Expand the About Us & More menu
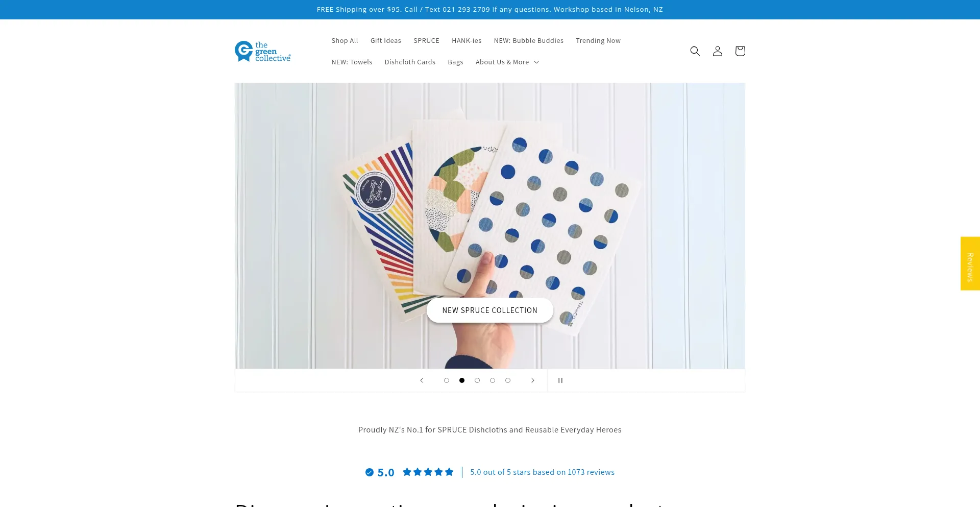This screenshot has height=507, width=980. tap(507, 62)
